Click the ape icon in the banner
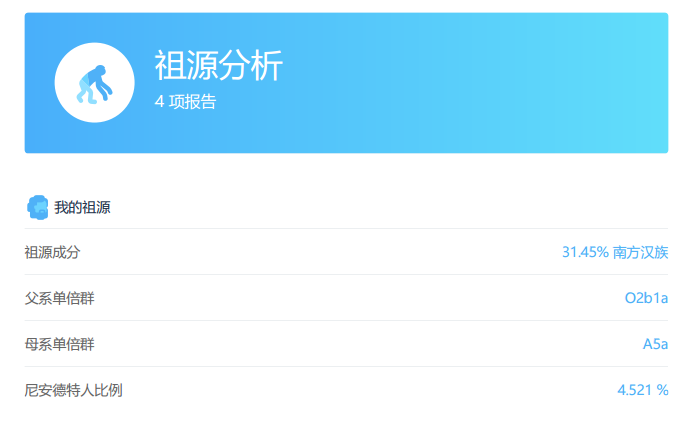Screen dimensions: 699x440 point(94,84)
